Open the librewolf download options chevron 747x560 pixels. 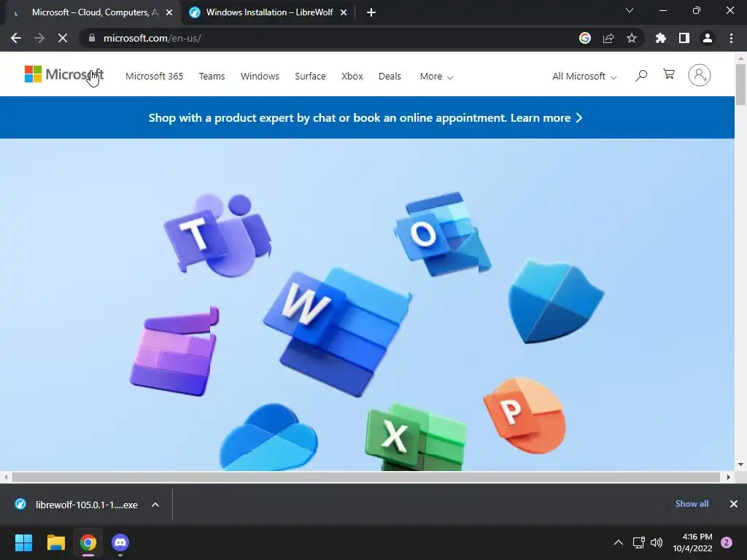[x=155, y=505]
